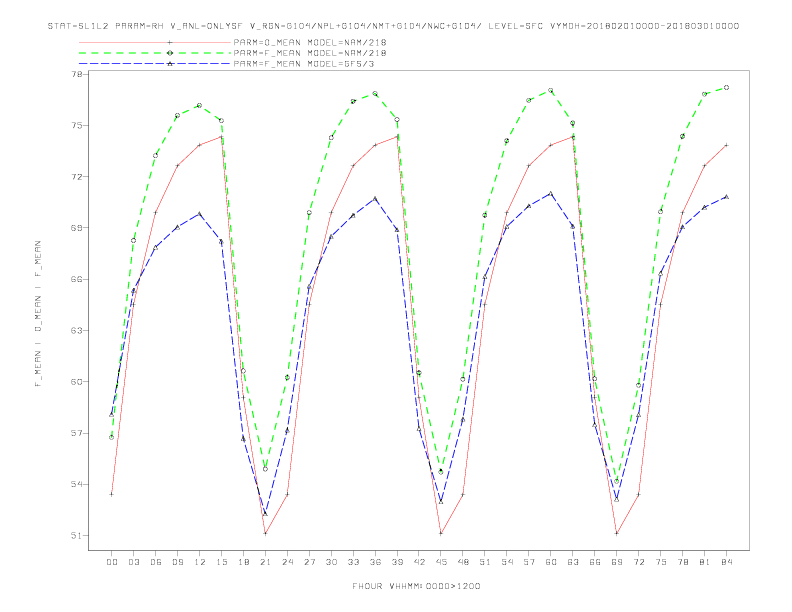The image size is (792, 612).
Task: Click y-axis tick label 57
Action: (x=77, y=433)
